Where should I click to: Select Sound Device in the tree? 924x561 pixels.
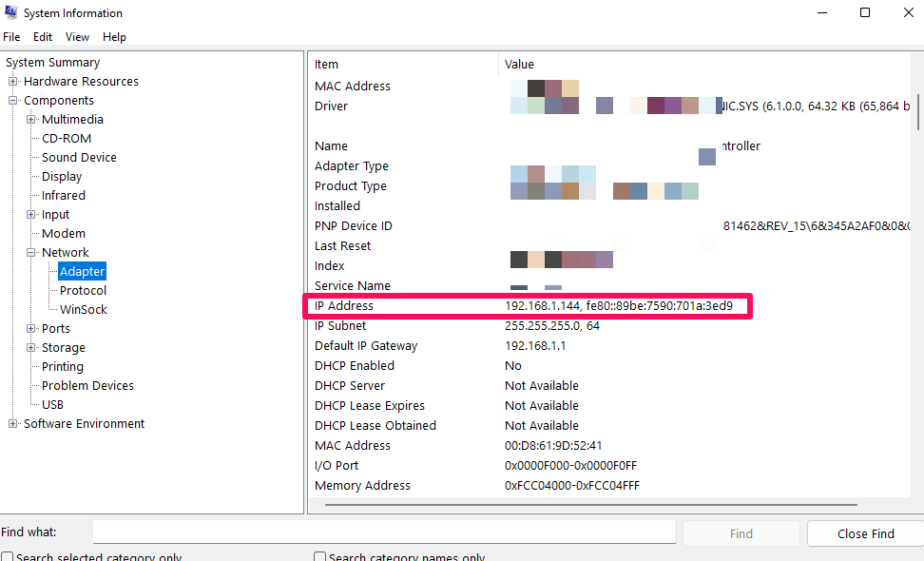pyautogui.click(x=79, y=157)
